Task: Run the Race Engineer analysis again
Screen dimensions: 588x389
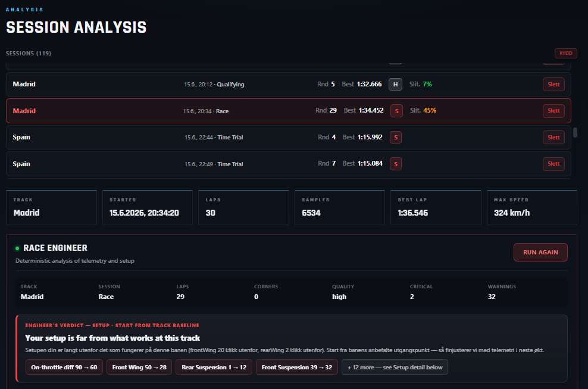Action: click(x=540, y=253)
